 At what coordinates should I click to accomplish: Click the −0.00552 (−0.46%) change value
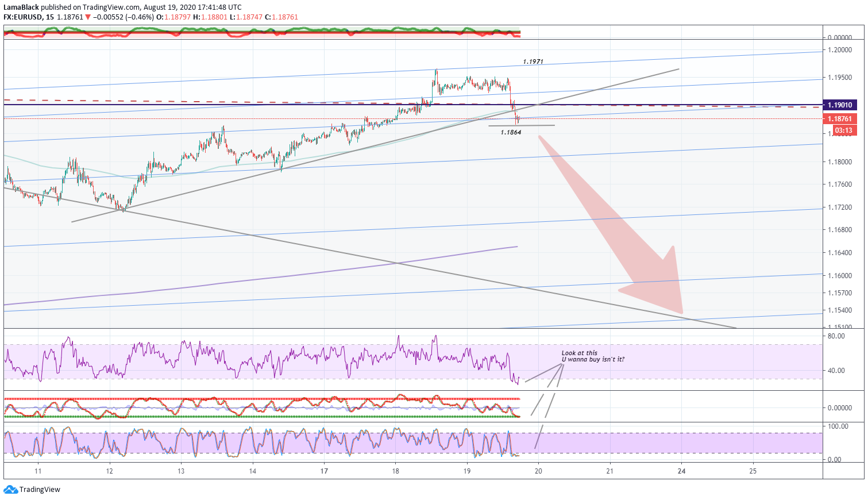point(124,17)
